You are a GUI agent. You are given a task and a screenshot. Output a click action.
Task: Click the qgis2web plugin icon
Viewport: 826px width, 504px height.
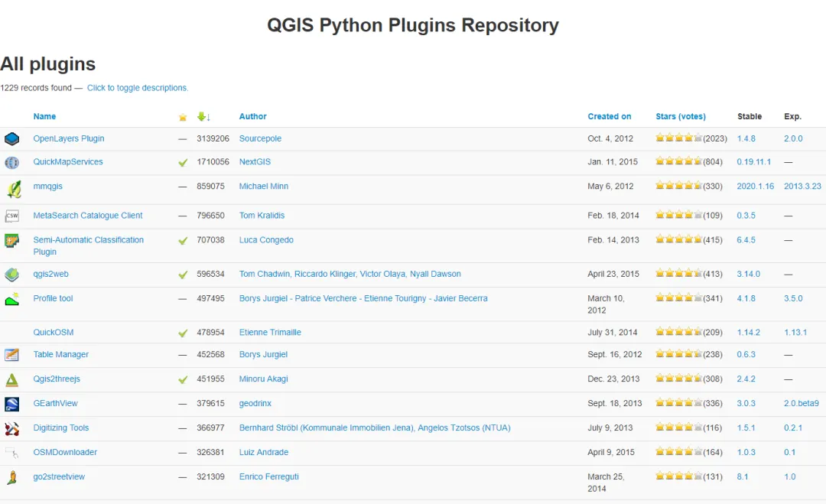click(11, 275)
